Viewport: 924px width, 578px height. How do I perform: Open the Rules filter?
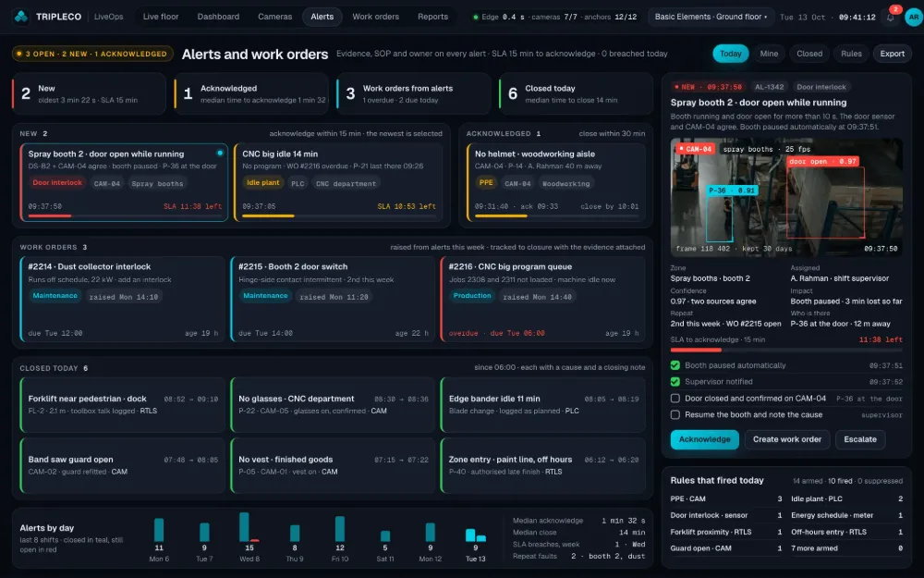click(x=851, y=54)
